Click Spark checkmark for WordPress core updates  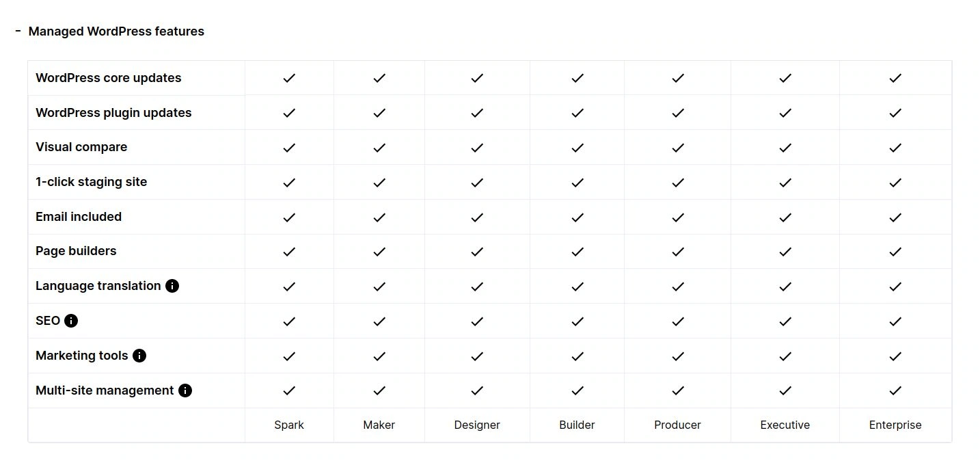(289, 78)
